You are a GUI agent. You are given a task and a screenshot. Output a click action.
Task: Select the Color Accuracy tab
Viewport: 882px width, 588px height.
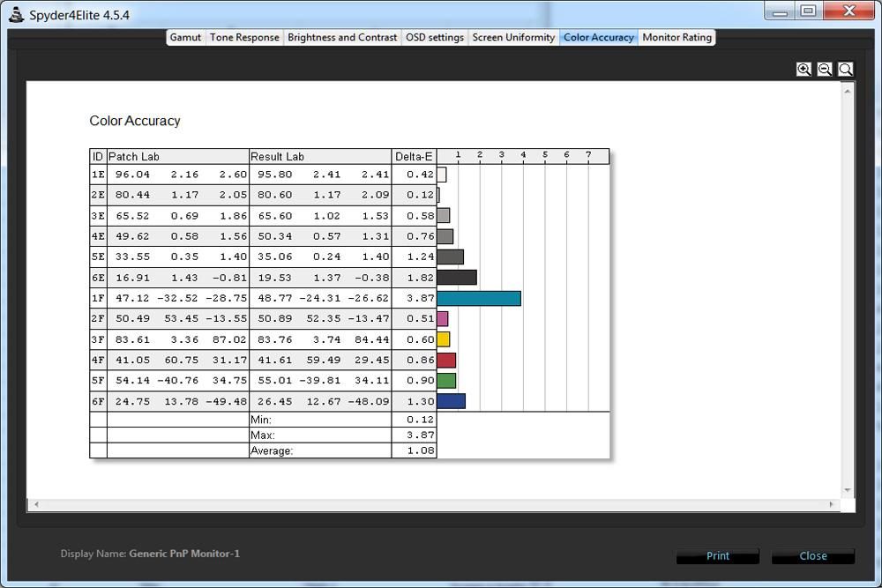599,37
